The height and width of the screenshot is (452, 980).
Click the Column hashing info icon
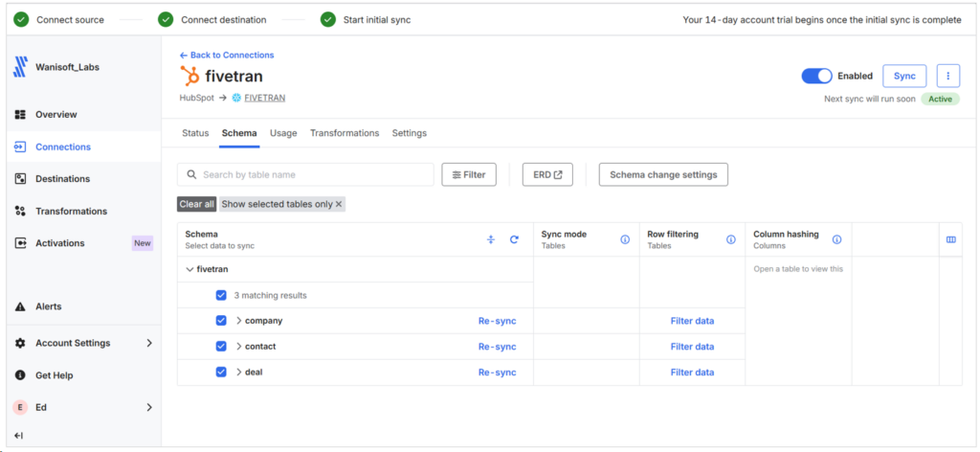[x=836, y=239]
